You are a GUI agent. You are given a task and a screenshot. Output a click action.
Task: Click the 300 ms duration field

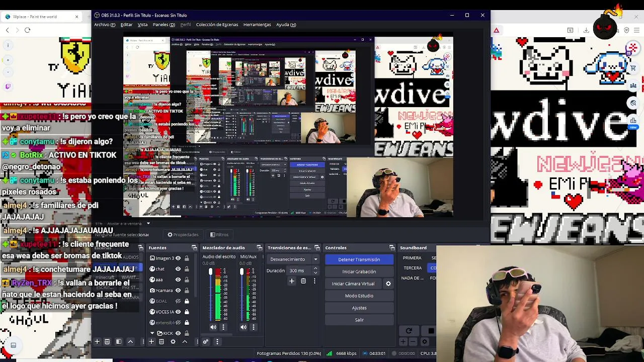[299, 270]
